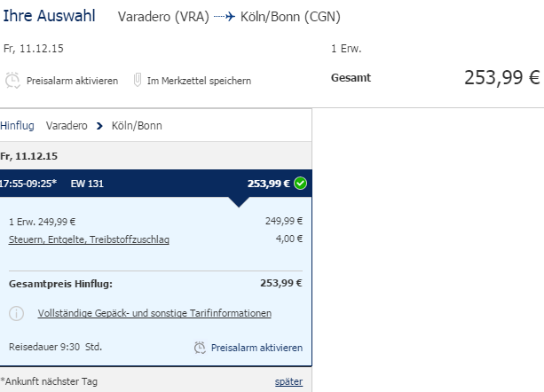Click the 'Gesamtpreis Hinflug' total line
Screen dimensions: 544x392
pyautogui.click(x=155, y=284)
